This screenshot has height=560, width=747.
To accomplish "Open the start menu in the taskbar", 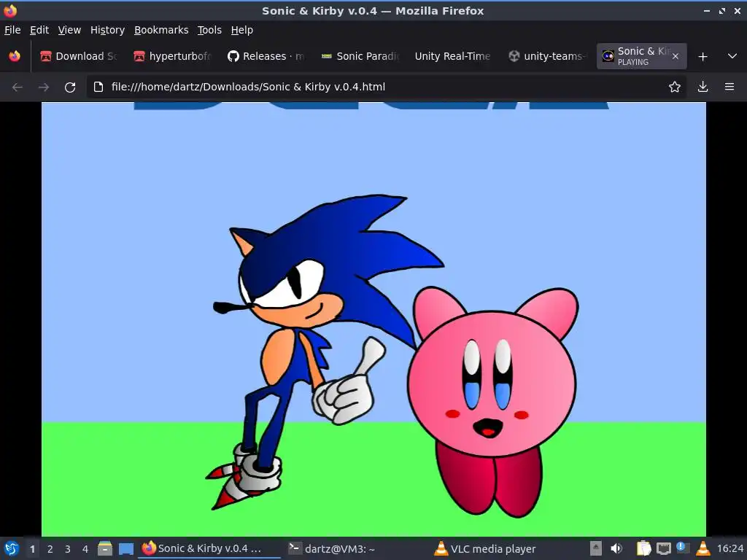I will tap(12, 548).
